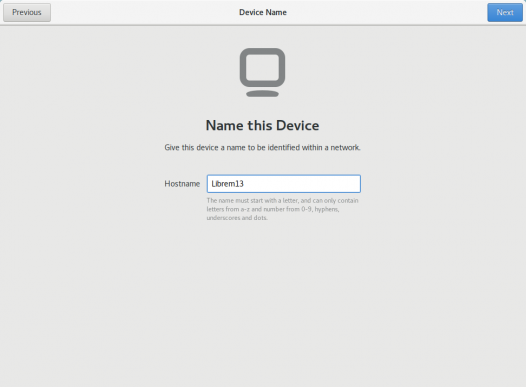The image size is (526, 387).
Task: Click the hint line 'underscores and dots'
Action: point(237,218)
